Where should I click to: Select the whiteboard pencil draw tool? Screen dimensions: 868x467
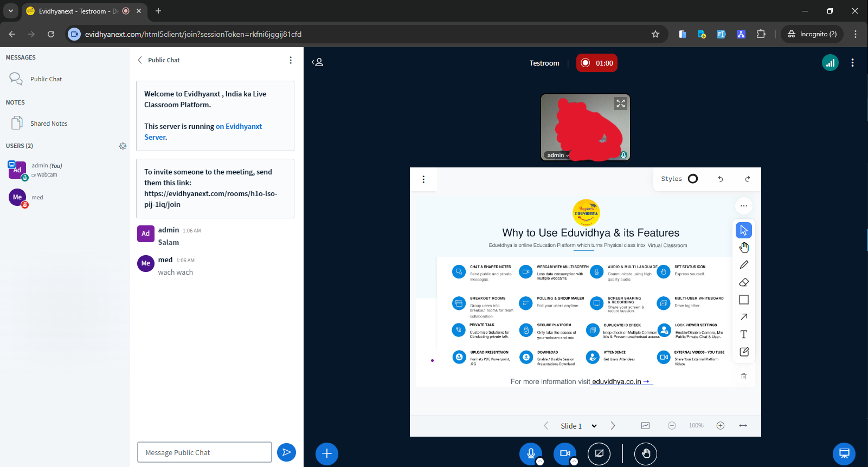click(744, 265)
